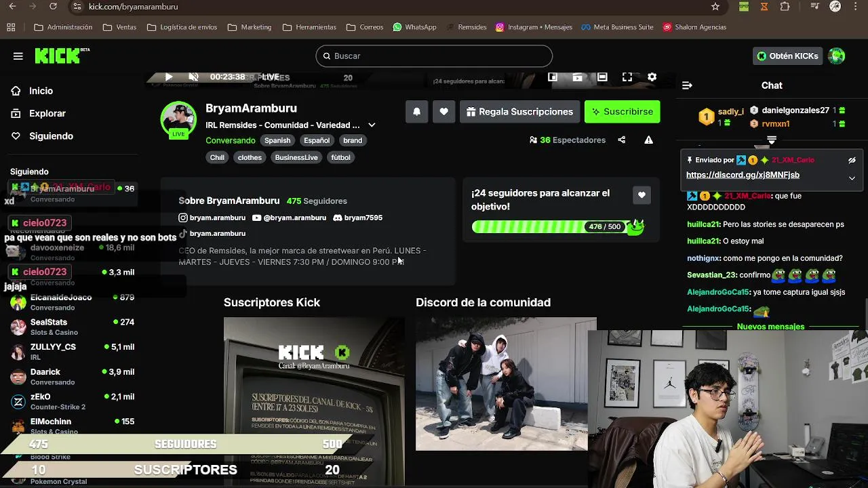Viewport: 868px width, 488px height.
Task: Open Meta Business Suite bookmark
Action: tap(618, 27)
